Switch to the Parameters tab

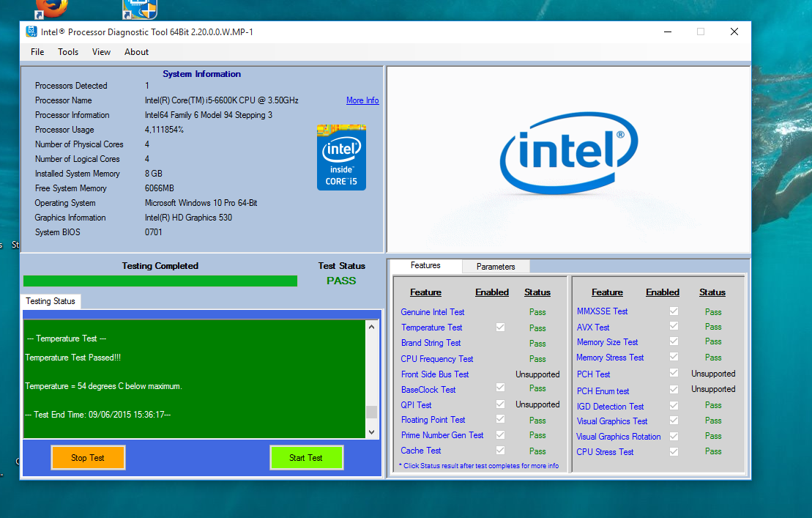496,266
